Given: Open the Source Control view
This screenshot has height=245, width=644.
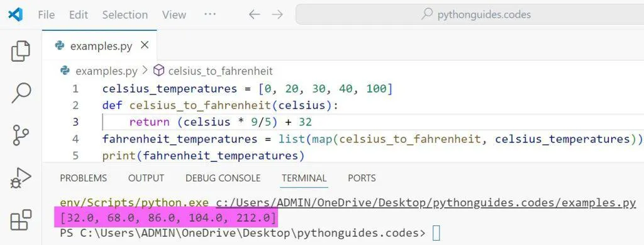Looking at the screenshot, I should 21,135.
